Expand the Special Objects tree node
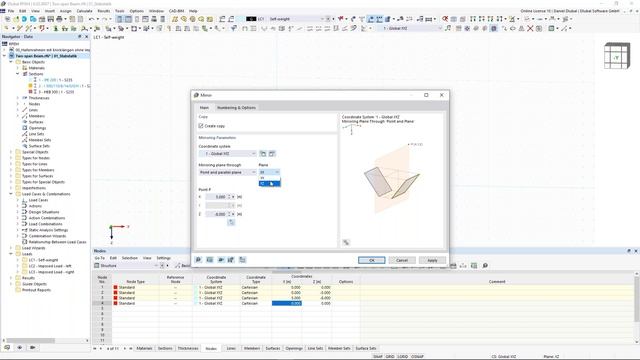This screenshot has width=640, height=360. 11,152
